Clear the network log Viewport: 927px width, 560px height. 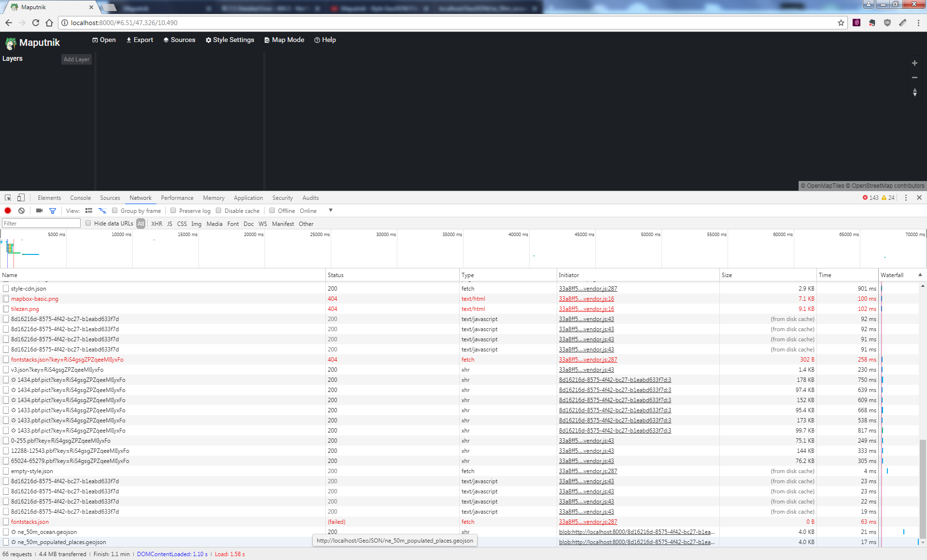[21, 210]
